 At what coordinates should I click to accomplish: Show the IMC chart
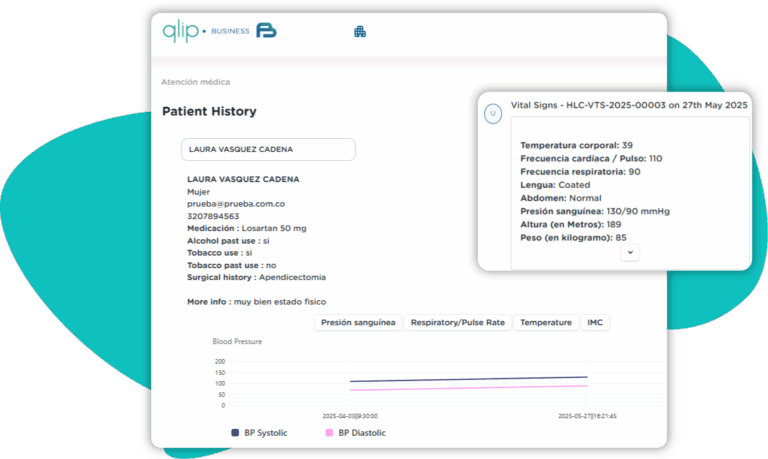[x=595, y=322]
